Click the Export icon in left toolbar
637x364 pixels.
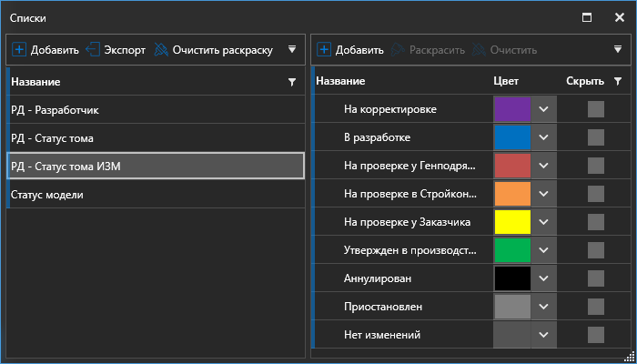pos(93,50)
